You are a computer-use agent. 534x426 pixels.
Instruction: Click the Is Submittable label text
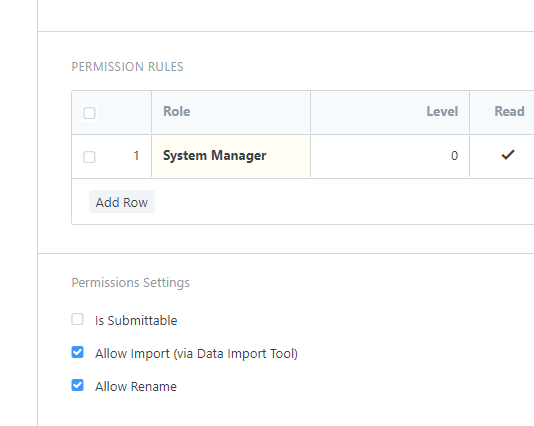click(x=136, y=320)
